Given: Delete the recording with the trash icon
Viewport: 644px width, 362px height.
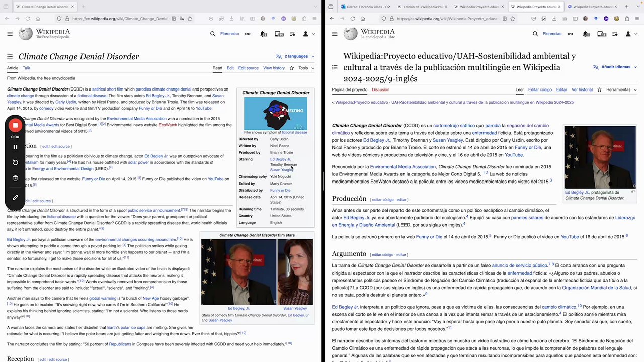Looking at the screenshot, I should pos(15,178).
